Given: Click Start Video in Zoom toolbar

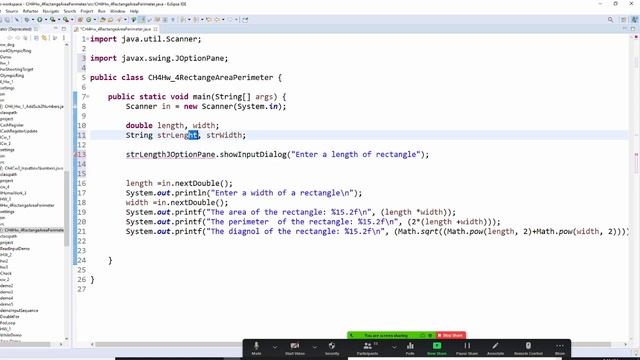Looking at the screenshot, I should 295,348.
